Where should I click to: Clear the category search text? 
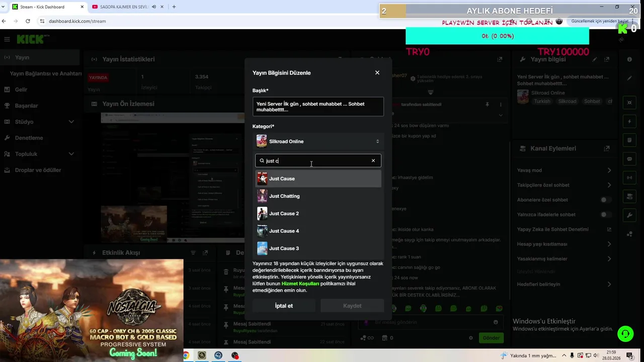(373, 161)
